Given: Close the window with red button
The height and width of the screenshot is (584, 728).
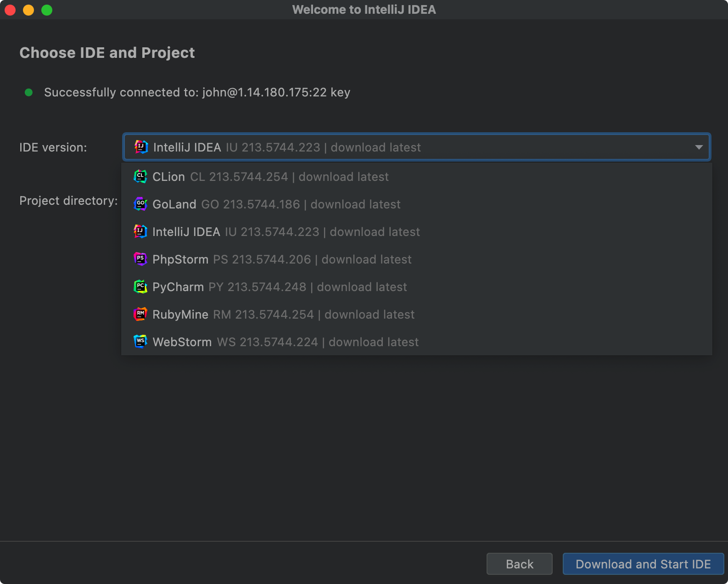Looking at the screenshot, I should 10,10.
